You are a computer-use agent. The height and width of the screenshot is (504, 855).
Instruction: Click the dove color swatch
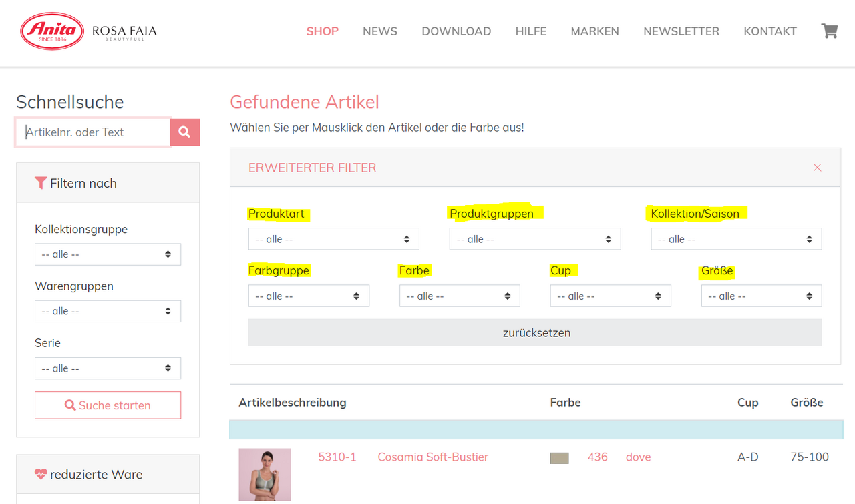pyautogui.click(x=559, y=458)
